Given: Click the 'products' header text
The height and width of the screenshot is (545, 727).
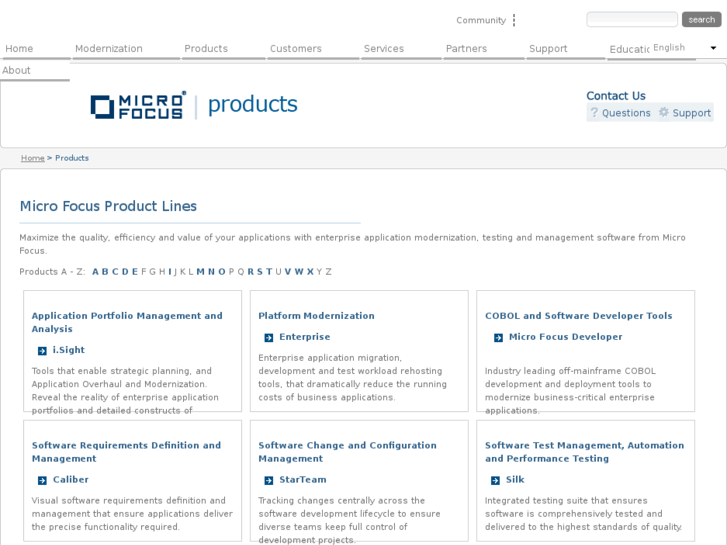Looking at the screenshot, I should (253, 105).
